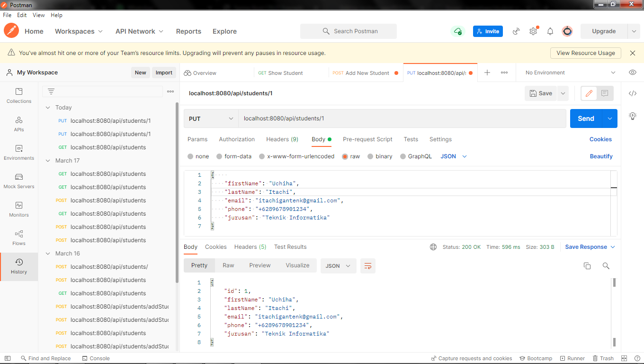Open the settings gear icon
This screenshot has height=364, width=644.
[533, 31]
